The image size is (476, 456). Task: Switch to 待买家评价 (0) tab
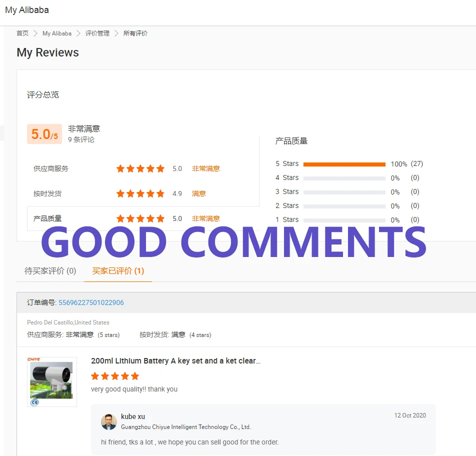tap(50, 271)
